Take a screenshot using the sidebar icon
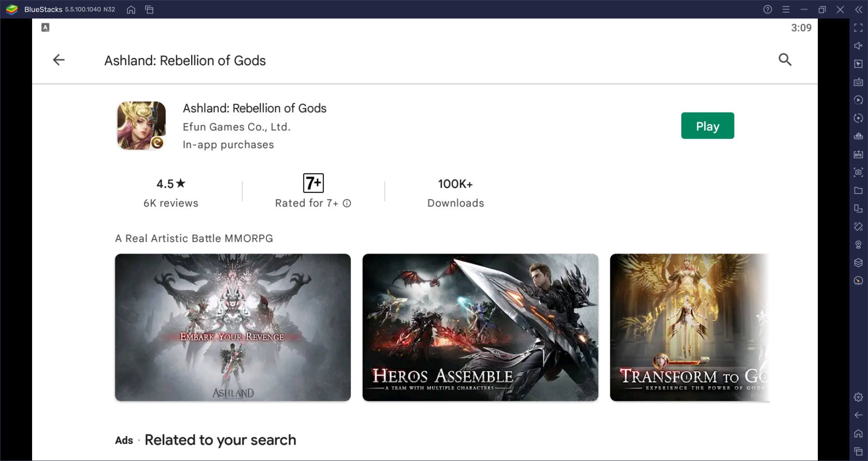Image resolution: width=868 pixels, height=461 pixels. 859,172
